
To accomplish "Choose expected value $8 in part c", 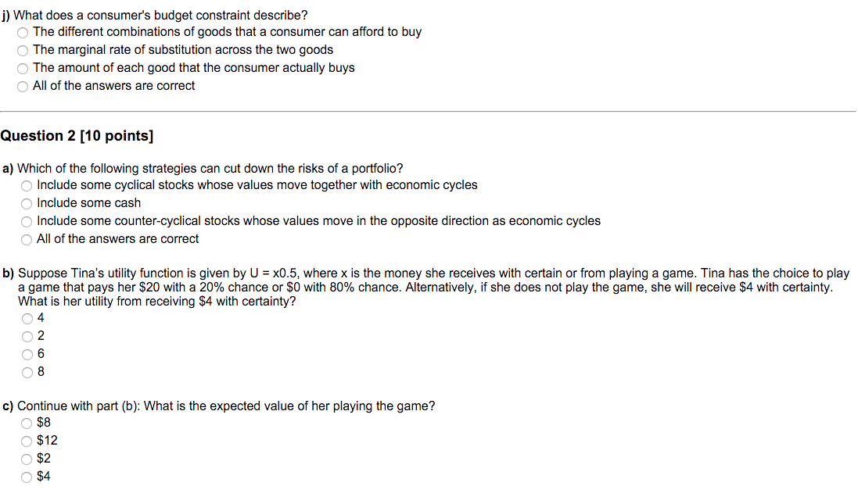I will click(x=27, y=423).
